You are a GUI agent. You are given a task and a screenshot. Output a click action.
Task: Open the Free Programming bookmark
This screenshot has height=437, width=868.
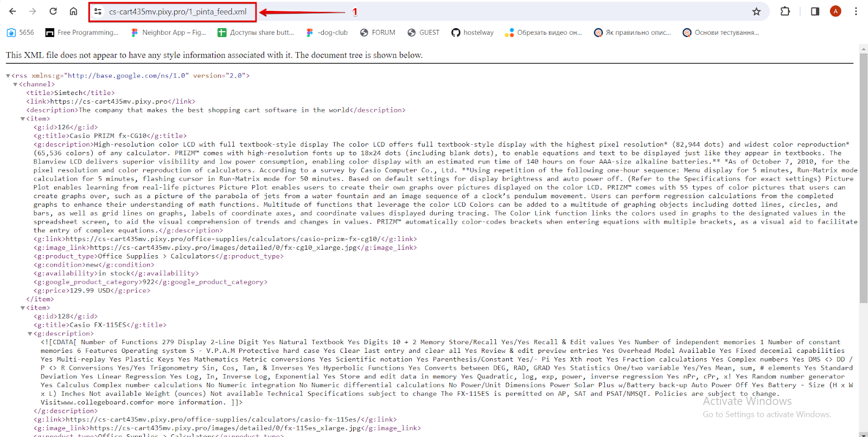click(82, 33)
